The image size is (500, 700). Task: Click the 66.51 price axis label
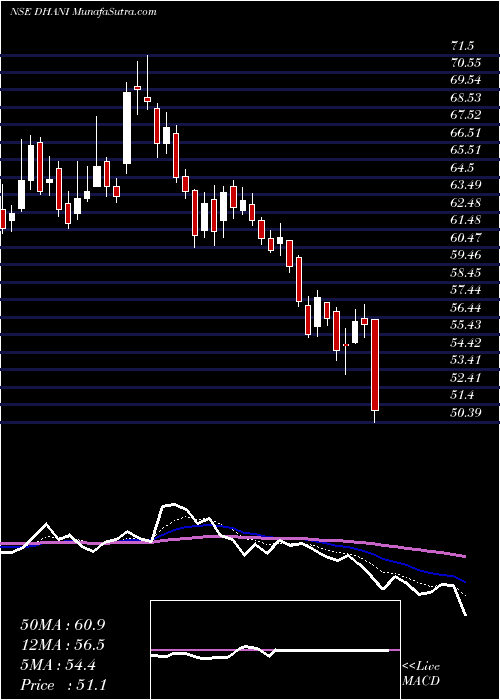pos(466,133)
